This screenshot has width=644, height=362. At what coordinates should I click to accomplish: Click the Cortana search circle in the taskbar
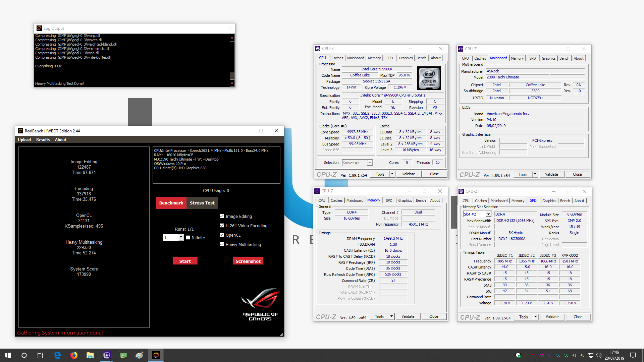24,355
